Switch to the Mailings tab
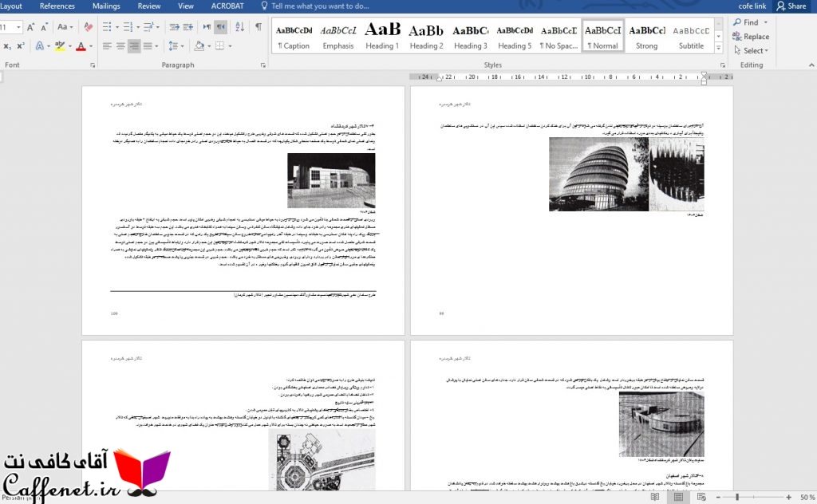 click(106, 6)
